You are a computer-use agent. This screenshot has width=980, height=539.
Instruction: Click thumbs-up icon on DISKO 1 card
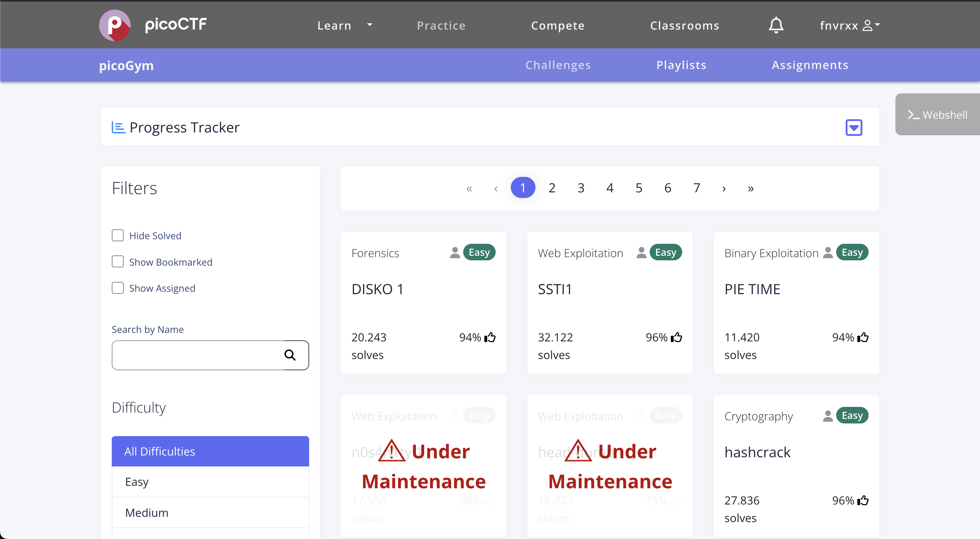(x=490, y=337)
